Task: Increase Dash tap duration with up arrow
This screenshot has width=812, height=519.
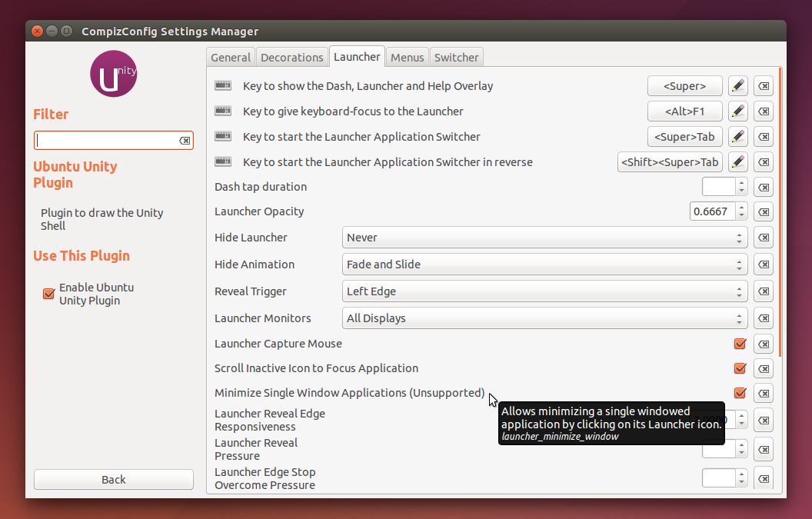Action: point(741,182)
